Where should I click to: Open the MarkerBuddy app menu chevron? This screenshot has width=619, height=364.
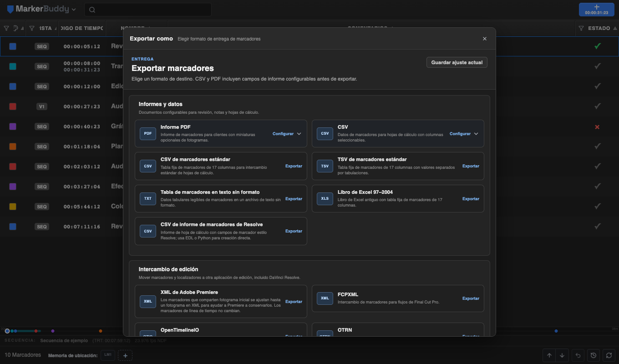coord(74,10)
